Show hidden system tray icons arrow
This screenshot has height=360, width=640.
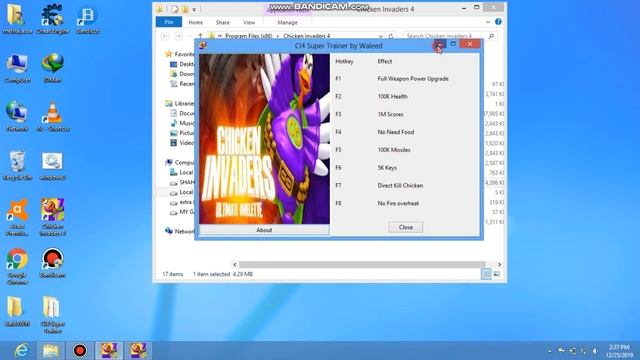point(550,351)
